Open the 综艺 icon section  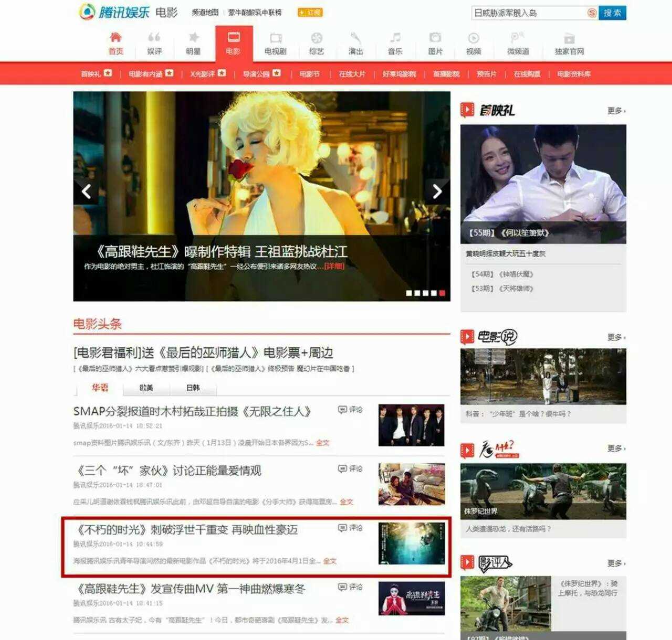317,44
